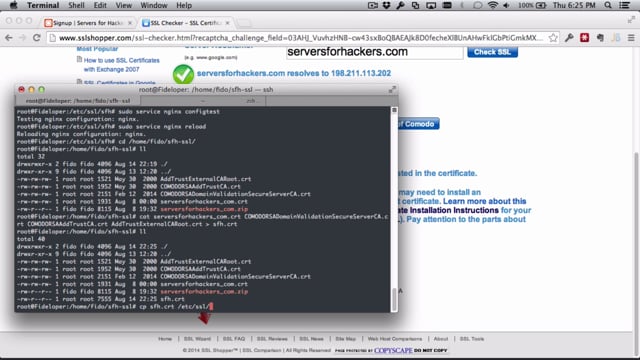
Task: Click the Dropbox menu bar icon
Action: click(x=387, y=5)
